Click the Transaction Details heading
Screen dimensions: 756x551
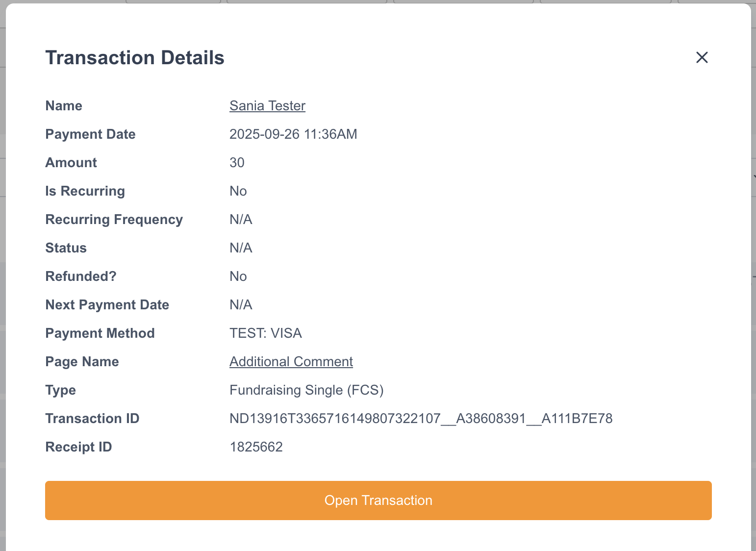[x=135, y=58]
